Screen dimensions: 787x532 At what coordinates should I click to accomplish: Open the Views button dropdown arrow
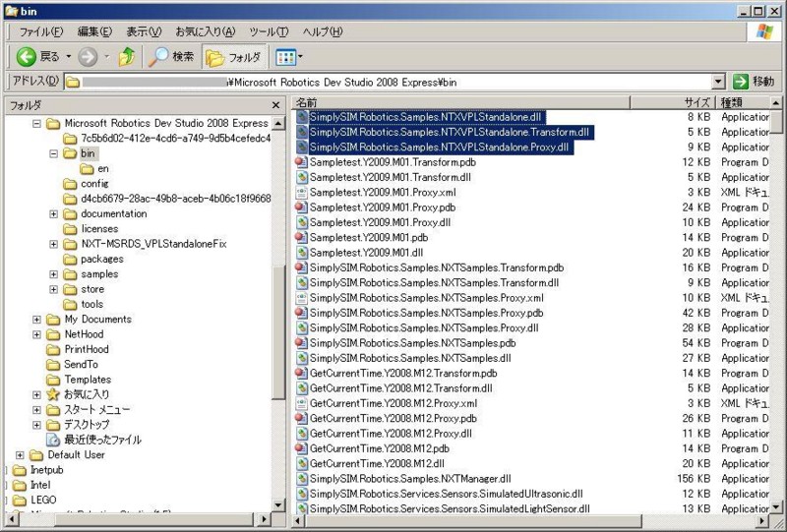(x=300, y=57)
